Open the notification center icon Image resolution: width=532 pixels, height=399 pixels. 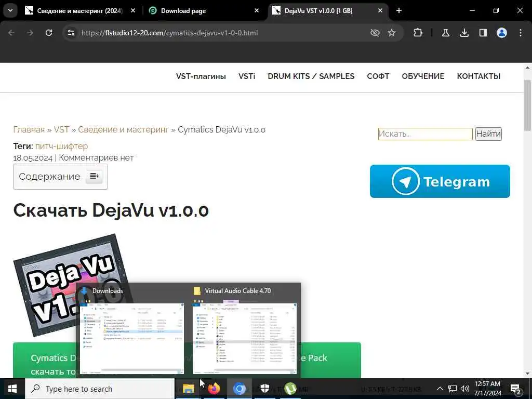click(x=516, y=389)
